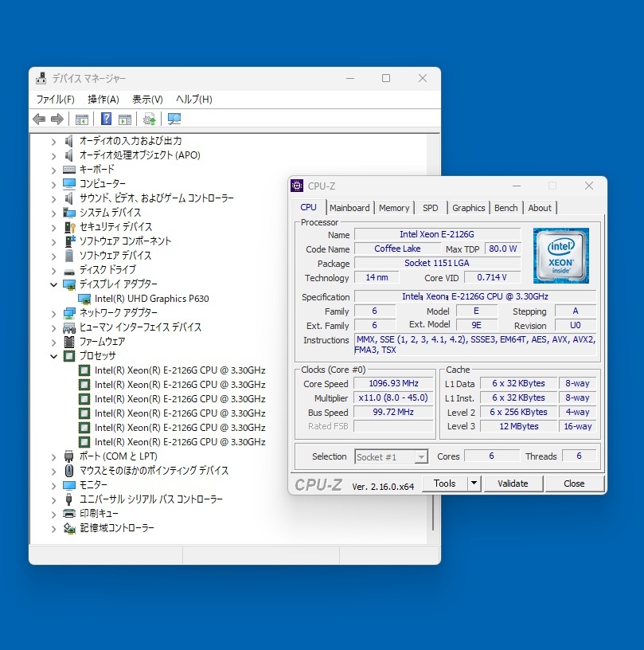Open the 表示(V) menu
The width and height of the screenshot is (644, 650).
[x=147, y=100]
